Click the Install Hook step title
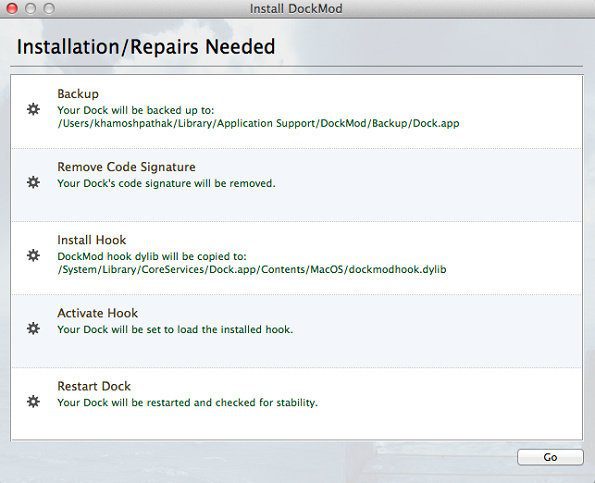The width and height of the screenshot is (595, 483). point(91,240)
